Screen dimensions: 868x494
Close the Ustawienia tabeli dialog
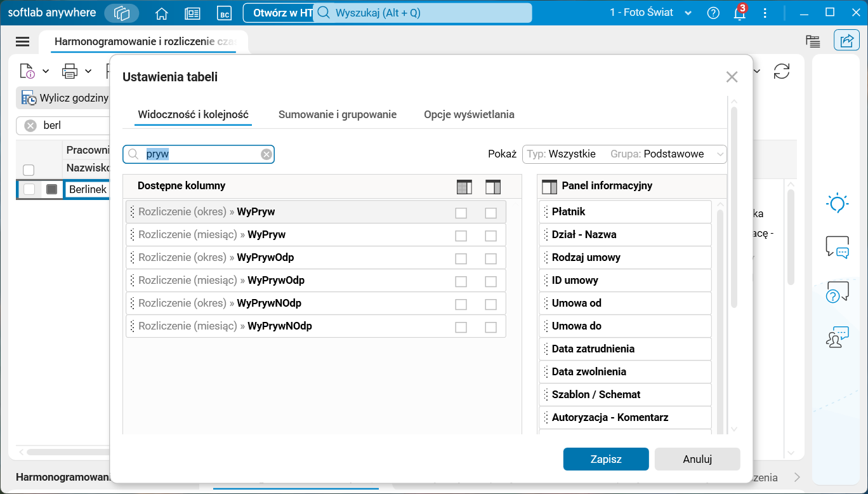732,77
